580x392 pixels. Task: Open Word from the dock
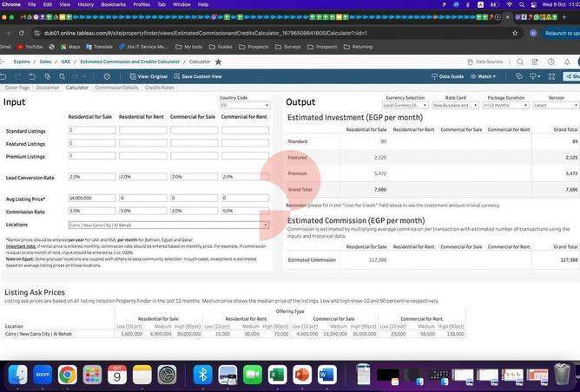[327, 375]
